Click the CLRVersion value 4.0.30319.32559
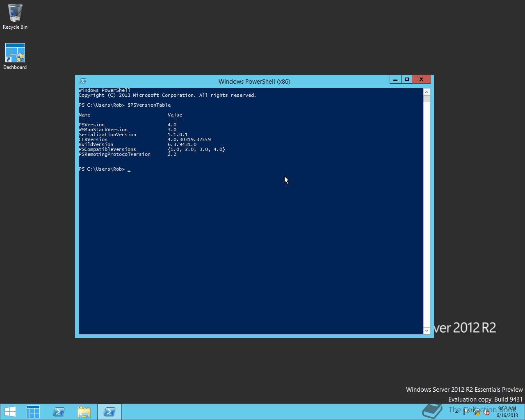This screenshot has height=420, width=525. point(189,139)
